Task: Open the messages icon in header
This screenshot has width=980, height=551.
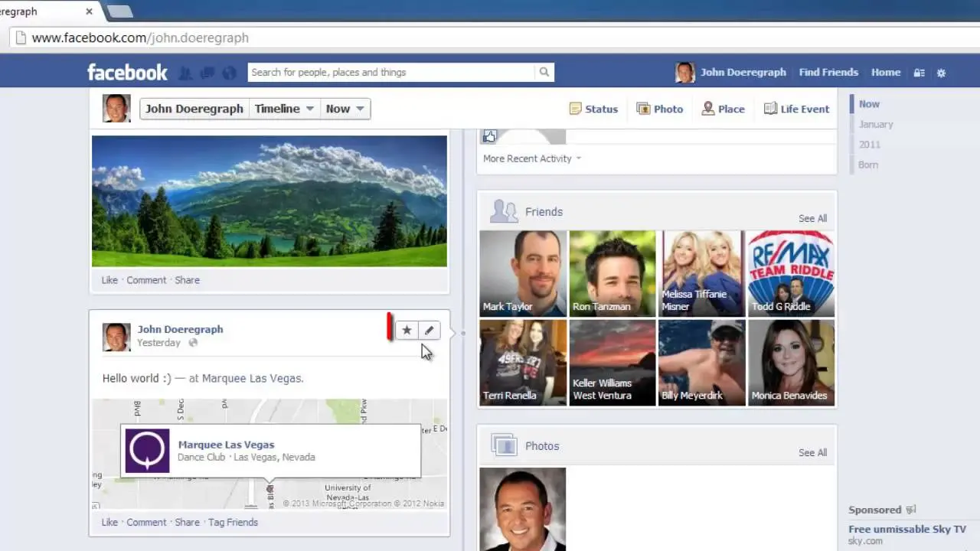Action: click(207, 73)
